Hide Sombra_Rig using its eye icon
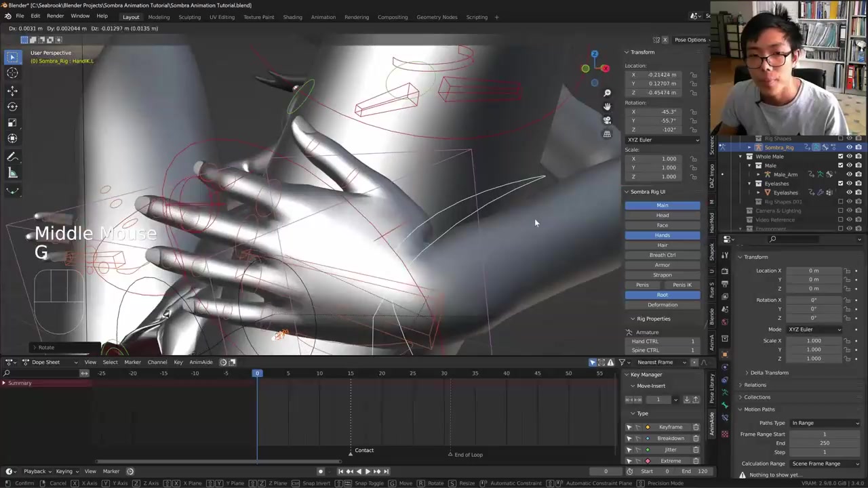868x488 pixels. (849, 147)
